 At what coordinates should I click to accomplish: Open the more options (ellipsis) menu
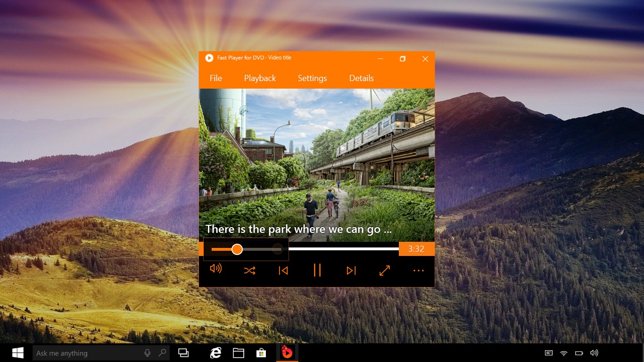point(418,270)
